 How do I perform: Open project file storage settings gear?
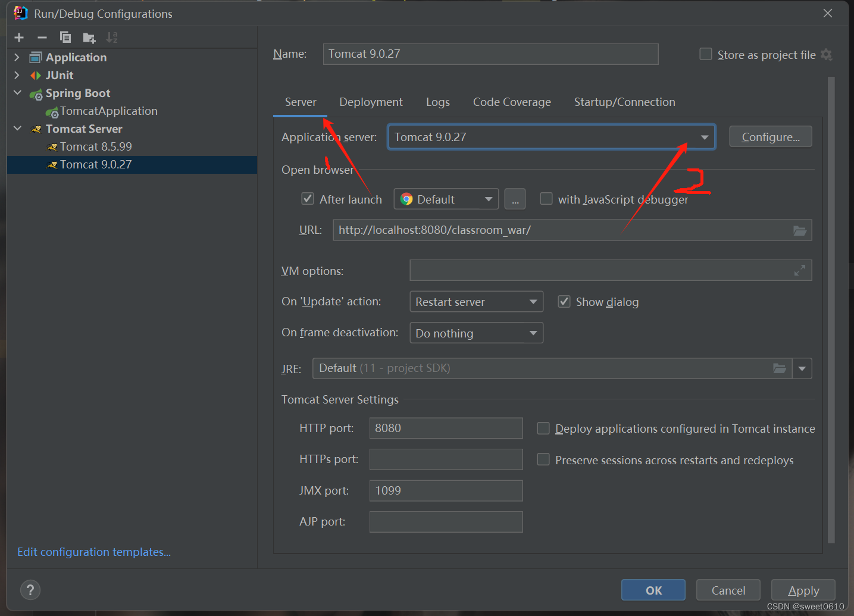[826, 55]
